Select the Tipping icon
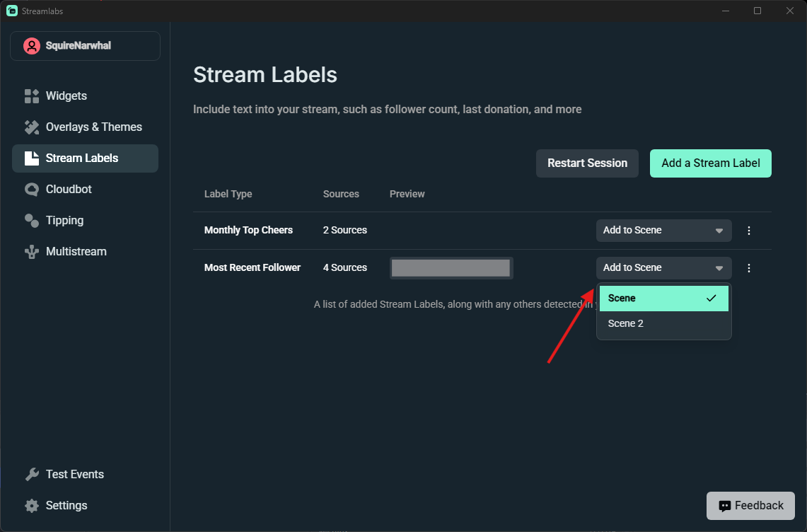The image size is (807, 532). (x=33, y=220)
